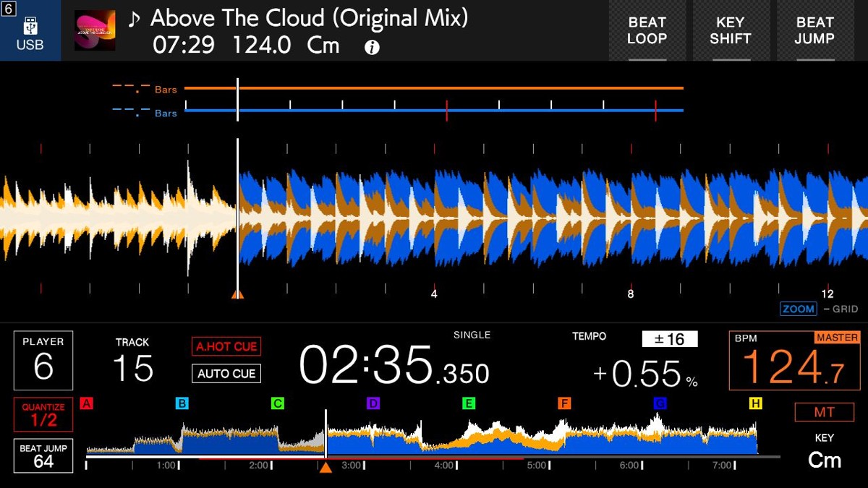Trigger hot cue C marker
The image size is (868, 488).
[x=278, y=403]
